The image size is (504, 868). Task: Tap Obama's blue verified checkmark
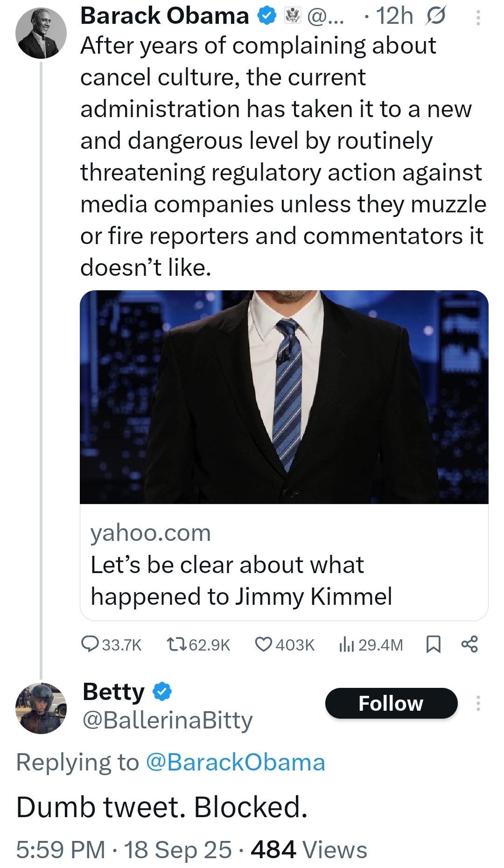click(x=267, y=16)
